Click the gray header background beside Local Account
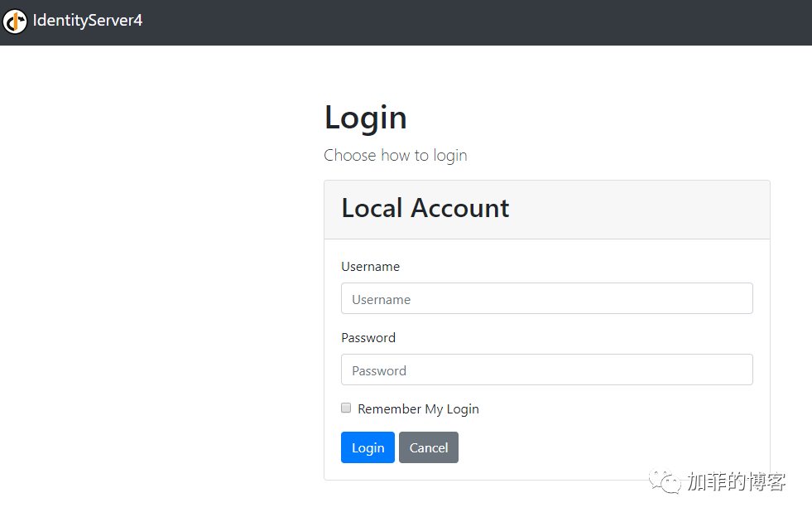 tap(637, 210)
